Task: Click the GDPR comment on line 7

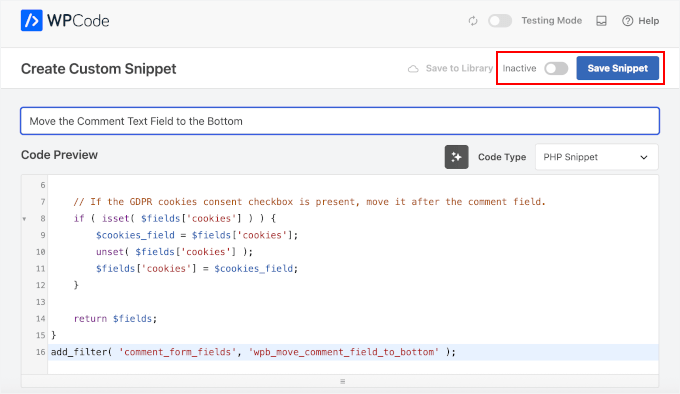Action: click(309, 202)
